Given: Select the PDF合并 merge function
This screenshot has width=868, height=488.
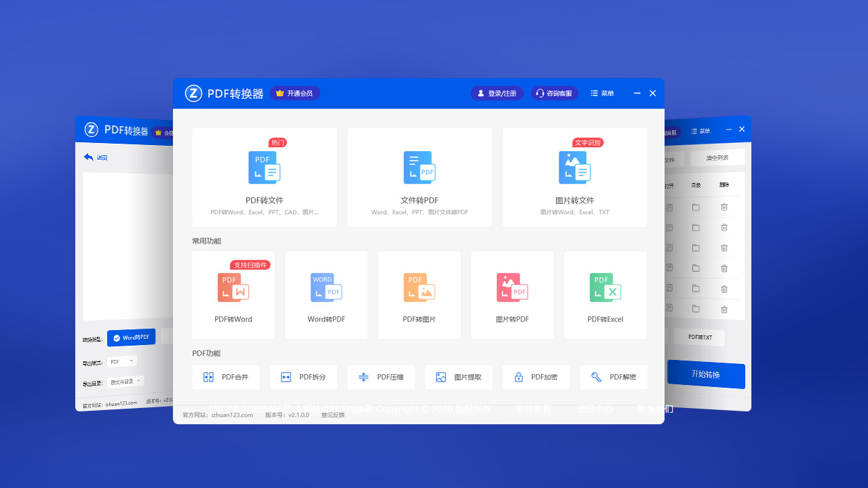Looking at the screenshot, I should (x=226, y=377).
